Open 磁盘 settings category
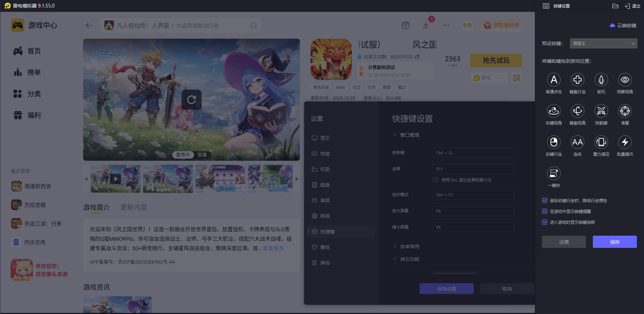 coord(341,185)
